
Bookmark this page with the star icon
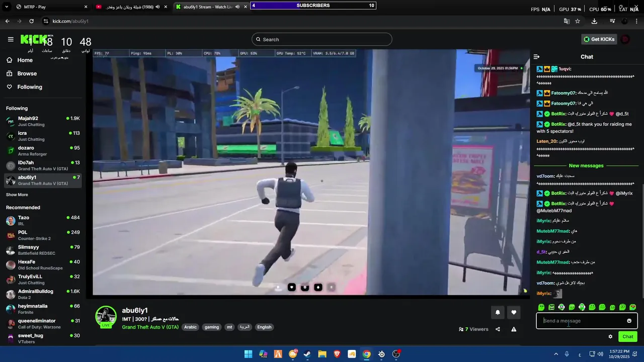pyautogui.click(x=578, y=21)
